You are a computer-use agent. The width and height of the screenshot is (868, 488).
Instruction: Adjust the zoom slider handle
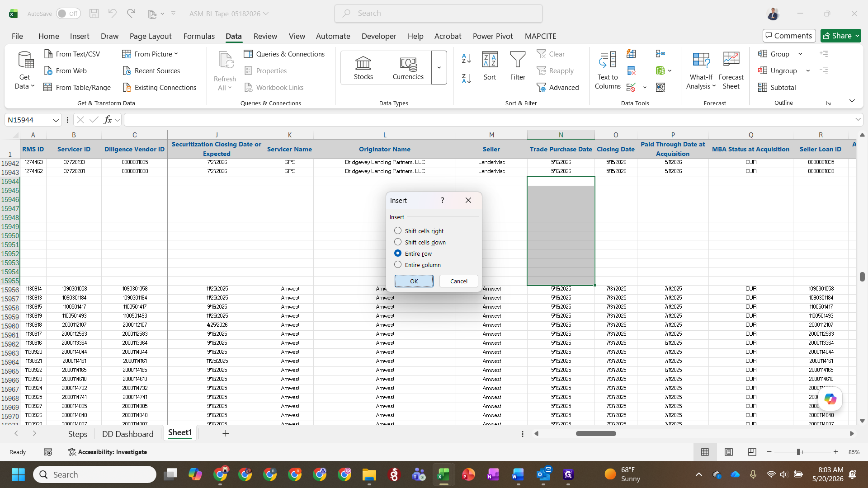tap(798, 452)
